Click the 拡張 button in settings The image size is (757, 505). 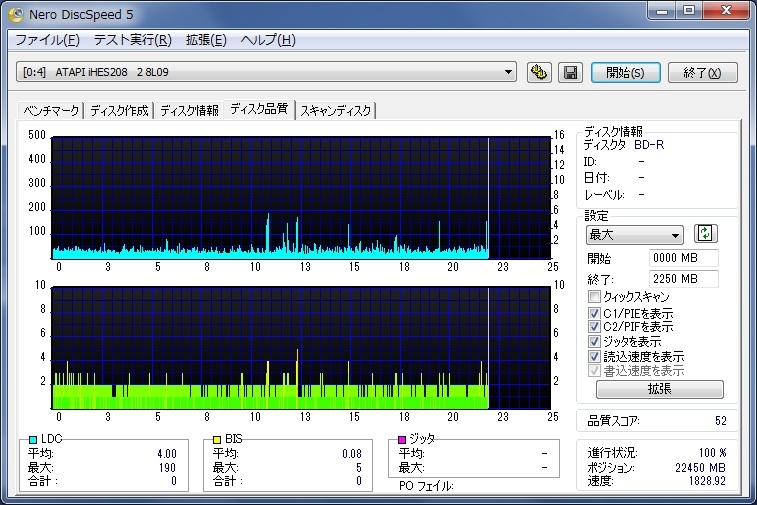[659, 389]
